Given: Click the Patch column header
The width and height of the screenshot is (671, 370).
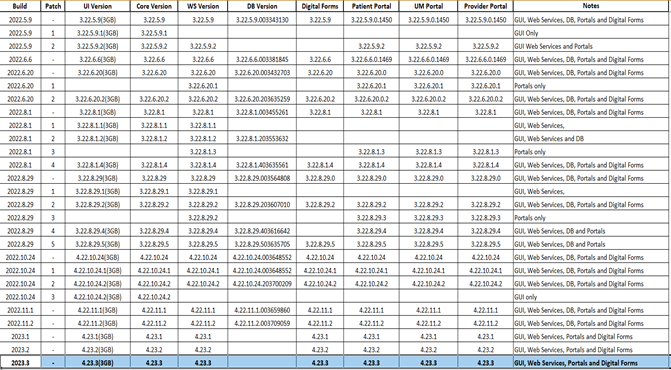Looking at the screenshot, I should point(53,6).
